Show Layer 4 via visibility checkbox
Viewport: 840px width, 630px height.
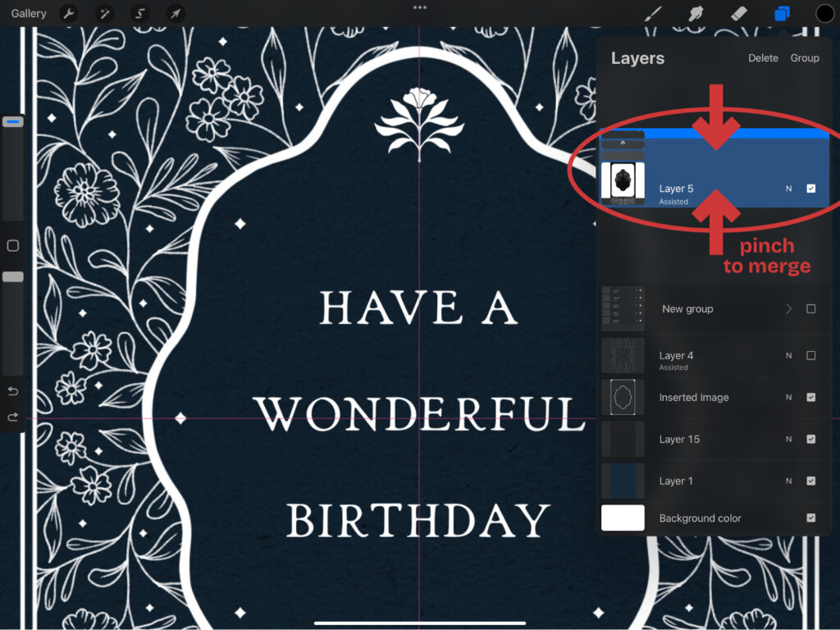pos(810,355)
